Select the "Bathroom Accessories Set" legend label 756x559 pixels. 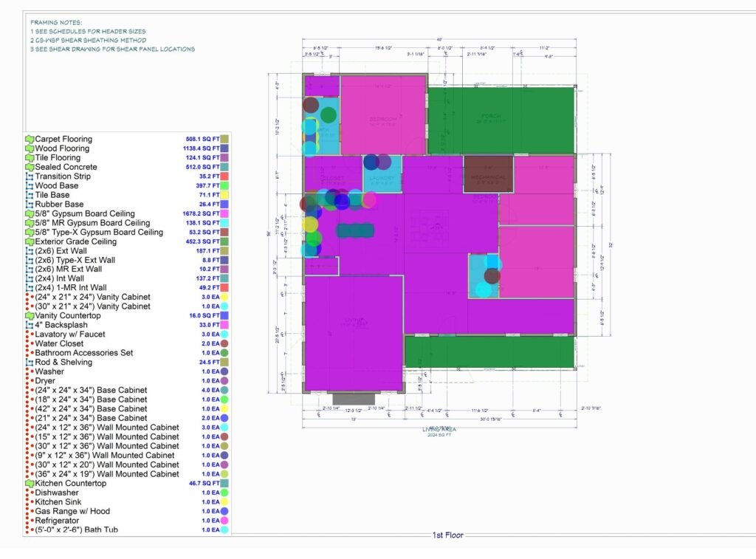[84, 353]
